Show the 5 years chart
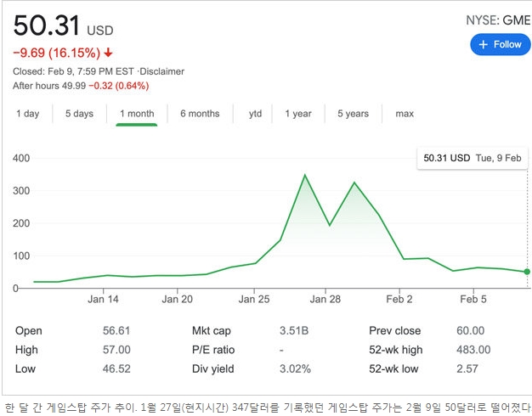The width and height of the screenshot is (532, 416). coord(354,114)
